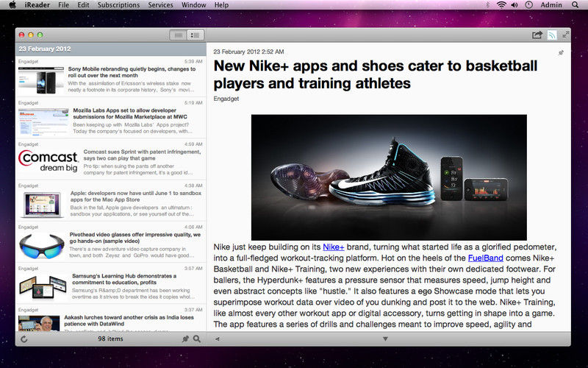
Task: Enter fullscreen with the expand arrows icon
Action: [566, 35]
